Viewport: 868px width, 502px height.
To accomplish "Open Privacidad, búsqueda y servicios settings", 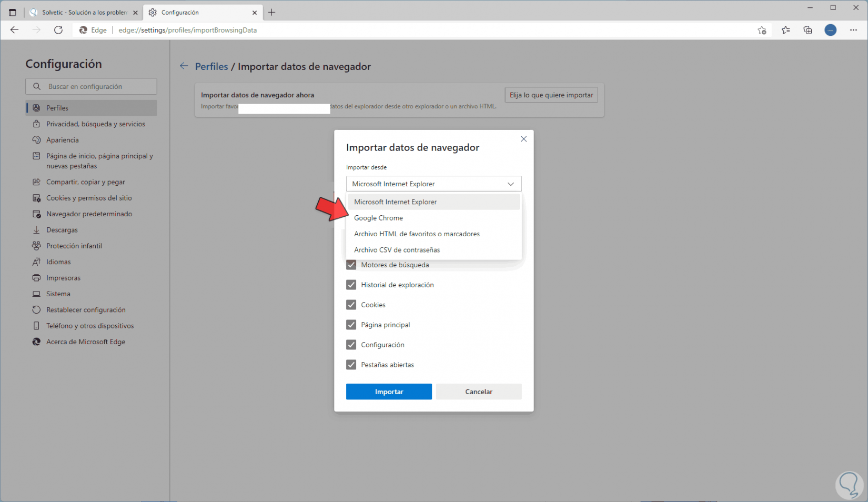I will [x=92, y=124].
